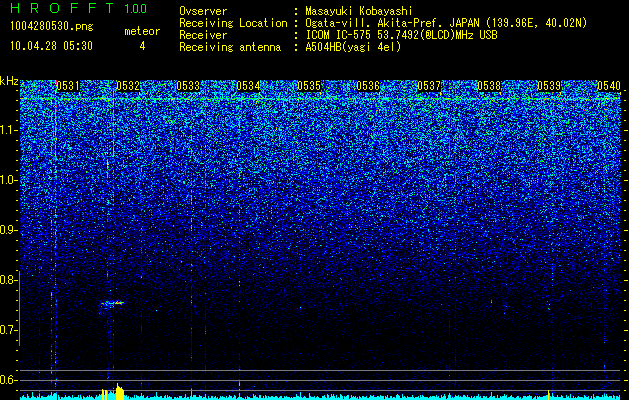Click the A504HB(yagi 4el) antenna text

pos(353,47)
